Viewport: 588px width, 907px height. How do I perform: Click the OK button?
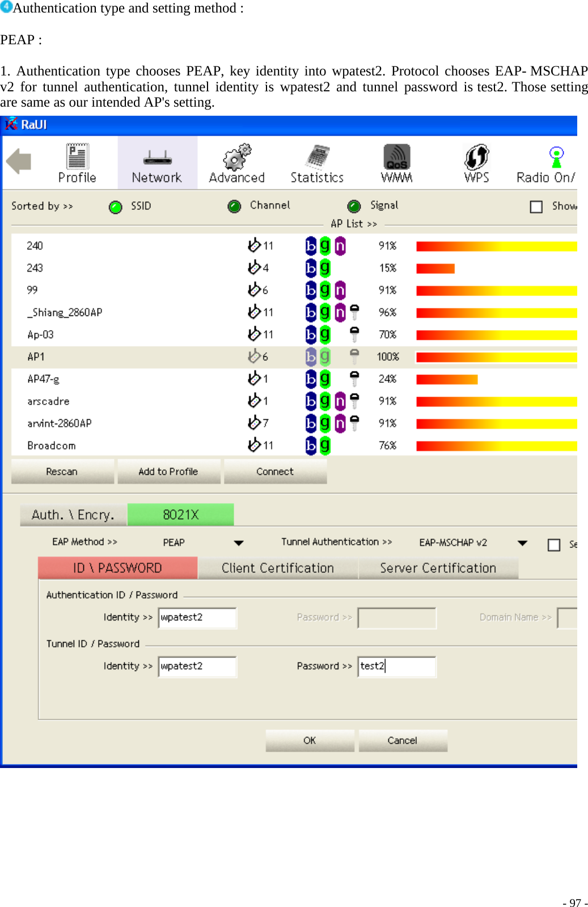310,740
